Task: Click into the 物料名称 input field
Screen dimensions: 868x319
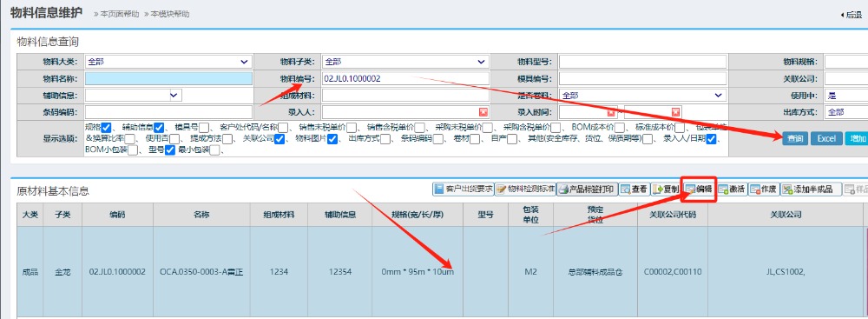Action: click(169, 78)
